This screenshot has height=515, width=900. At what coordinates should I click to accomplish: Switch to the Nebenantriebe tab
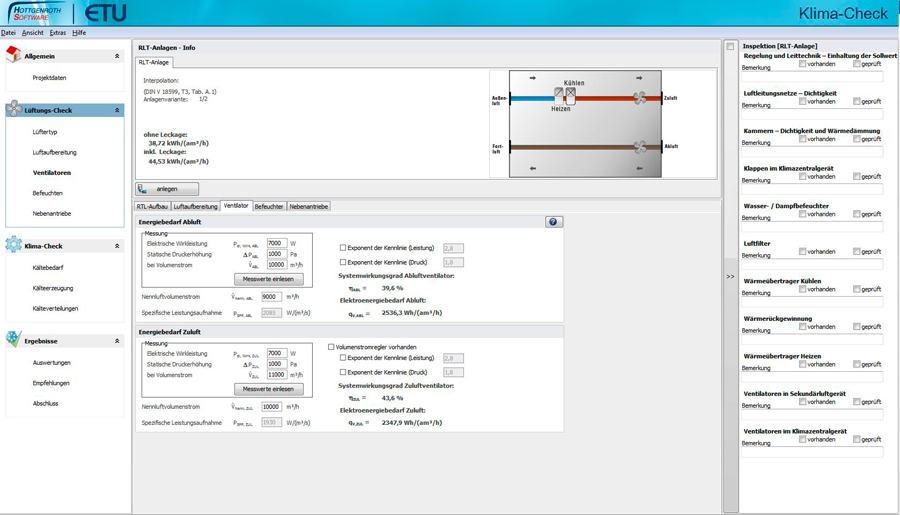[309, 207]
